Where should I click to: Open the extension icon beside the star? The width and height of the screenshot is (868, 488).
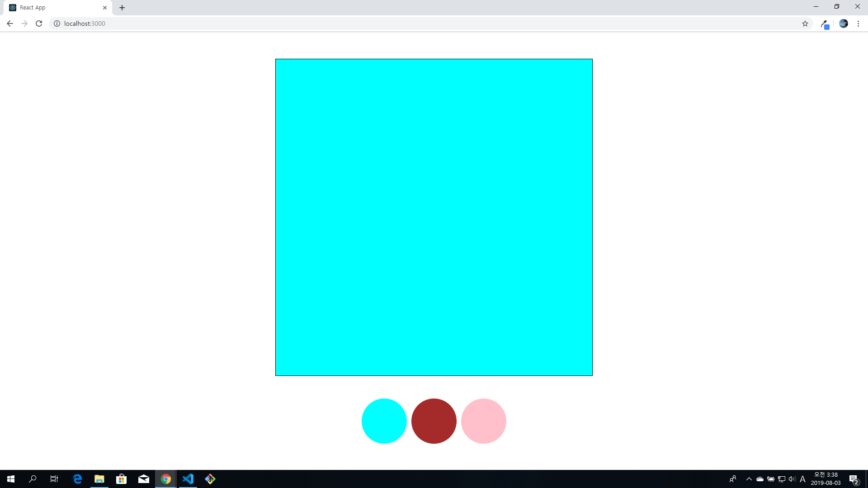click(x=825, y=24)
